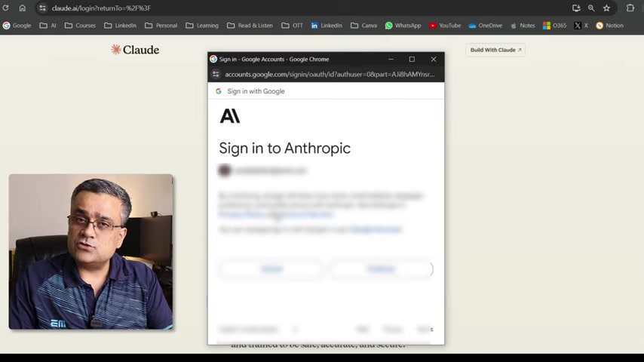The image size is (644, 362).
Task: Open install app icon in address bar
Action: click(x=576, y=8)
